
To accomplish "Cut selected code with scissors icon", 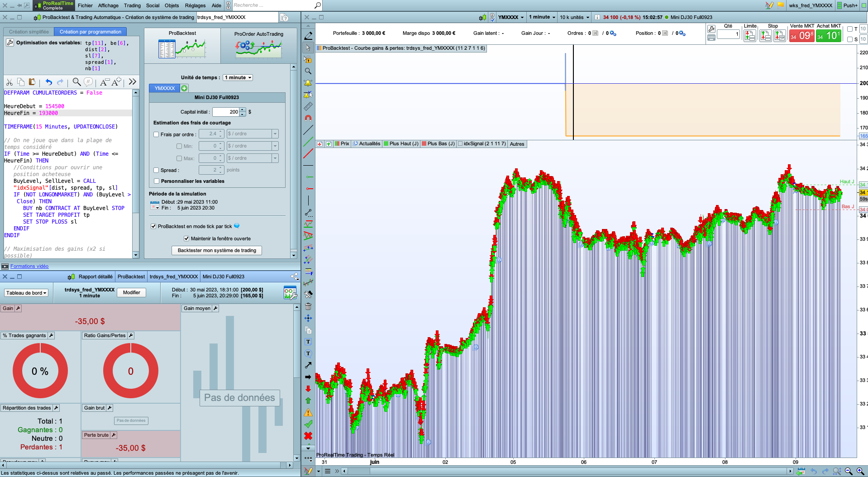I will 9,82.
